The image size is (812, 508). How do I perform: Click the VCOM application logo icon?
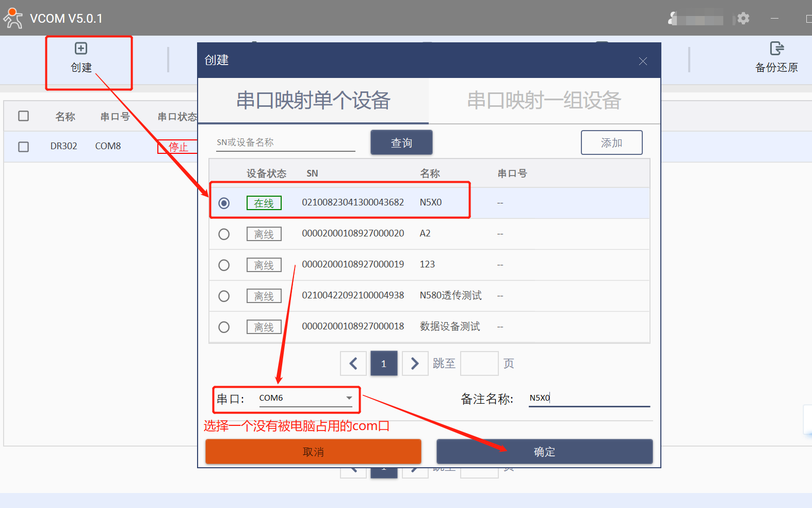click(13, 18)
